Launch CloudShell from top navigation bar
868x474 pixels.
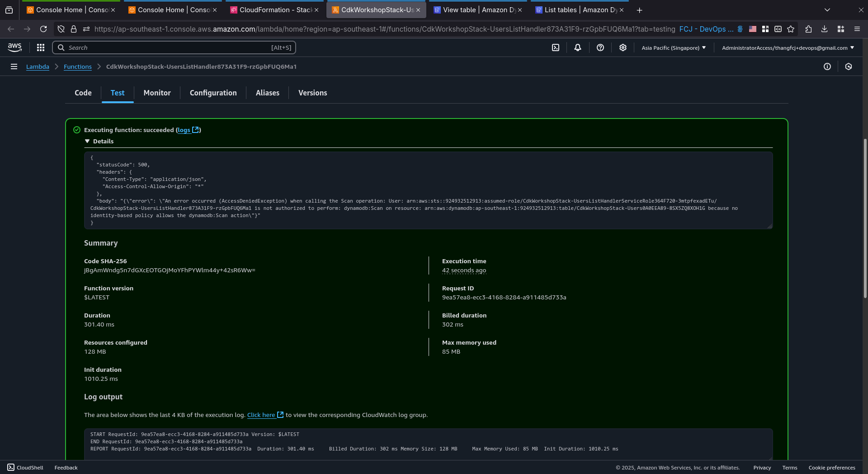coord(556,47)
